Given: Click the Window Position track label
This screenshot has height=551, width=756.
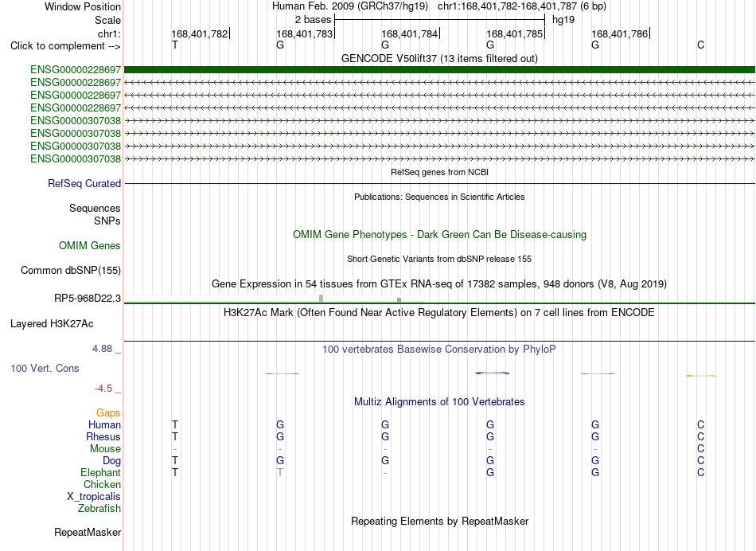Looking at the screenshot, I should pyautogui.click(x=83, y=6).
